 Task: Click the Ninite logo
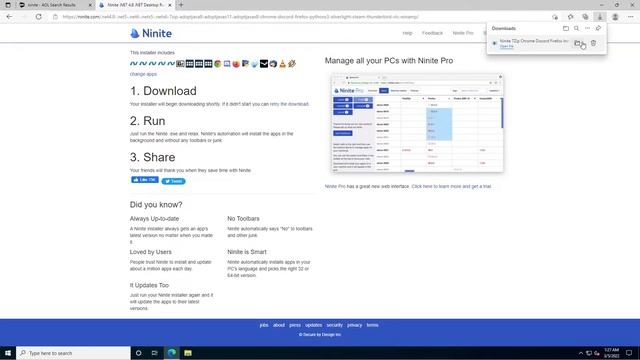coord(151,33)
